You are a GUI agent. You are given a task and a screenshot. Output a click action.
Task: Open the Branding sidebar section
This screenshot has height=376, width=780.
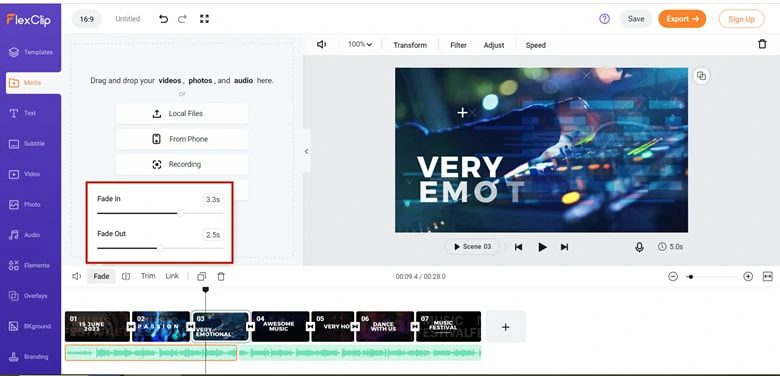(30, 357)
